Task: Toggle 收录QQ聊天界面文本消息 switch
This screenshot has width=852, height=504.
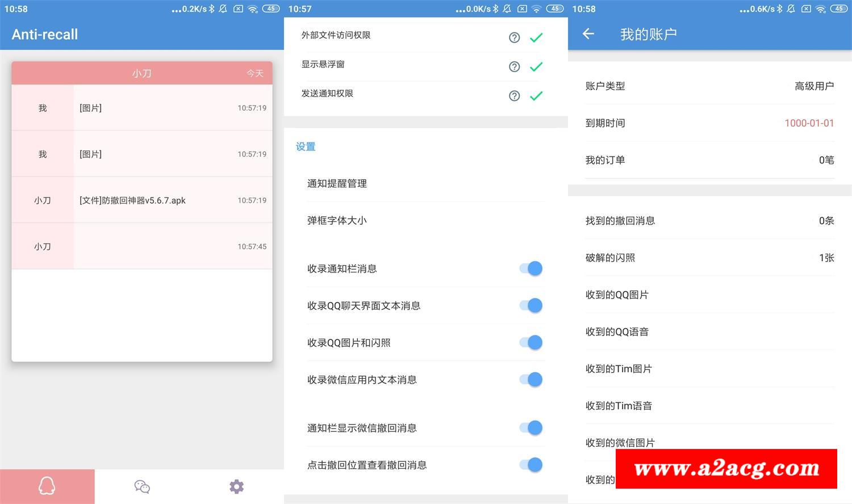Action: (x=531, y=305)
